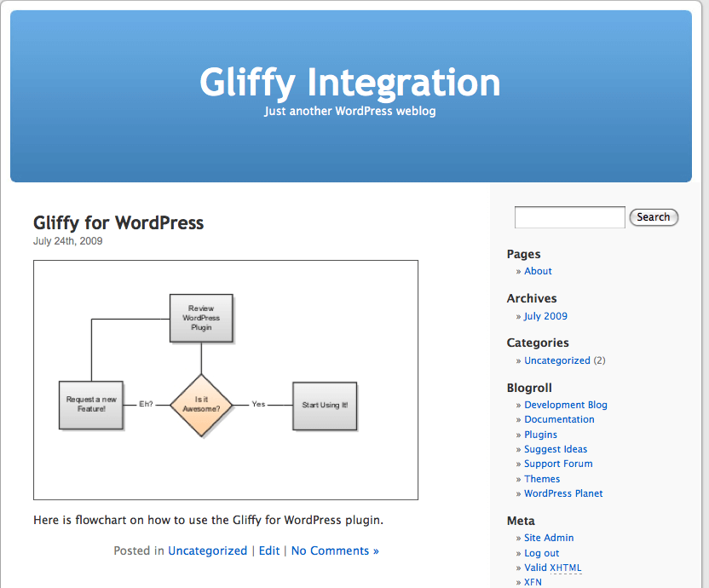Visit the Support Forum link

pos(558,464)
